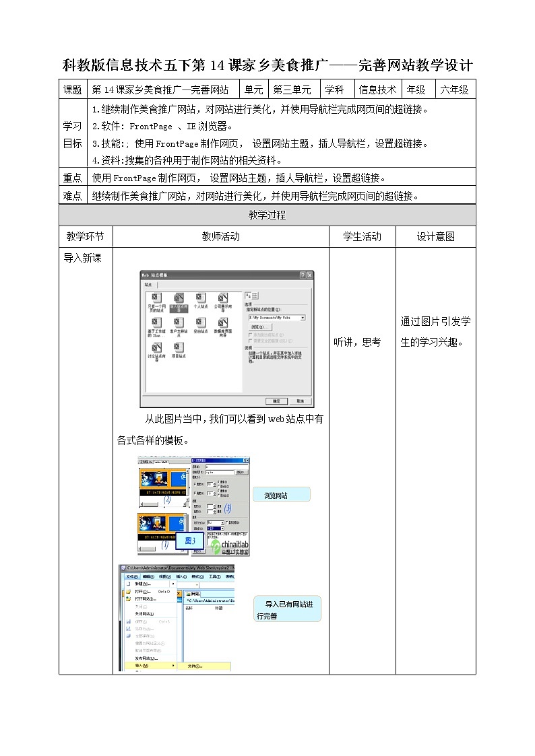This screenshot has height=756, width=535.
Task: Switch template list to list view
Action: (x=255, y=296)
